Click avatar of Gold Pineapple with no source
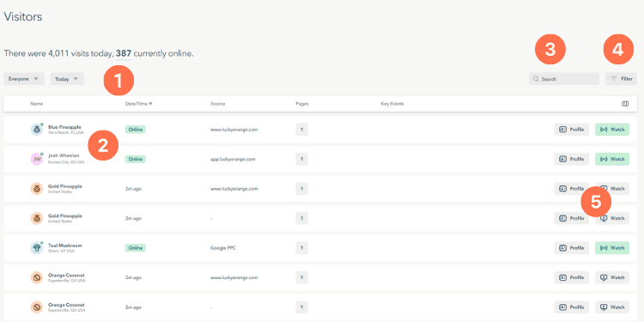Image resolution: width=644 pixels, height=322 pixels. point(37,218)
